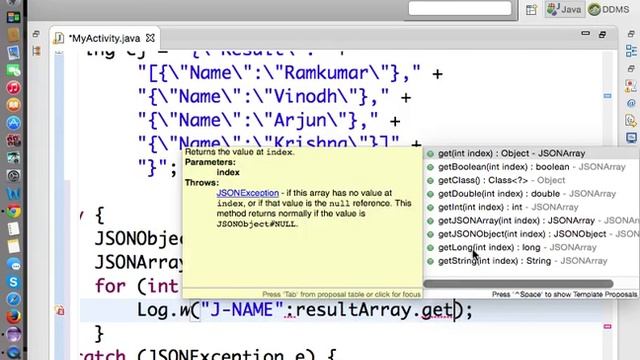Choose getJSONObject(int index) proposal
The height and width of the screenshot is (360, 640).
pos(531,234)
